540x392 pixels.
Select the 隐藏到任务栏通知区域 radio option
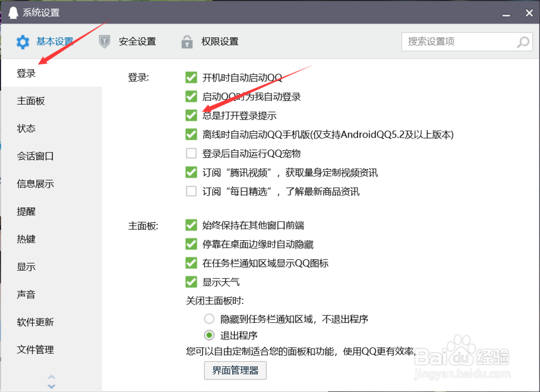[209, 319]
